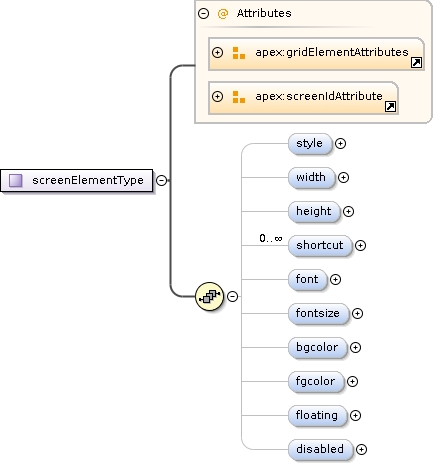Collapse the sequence compositor children

tap(232, 296)
